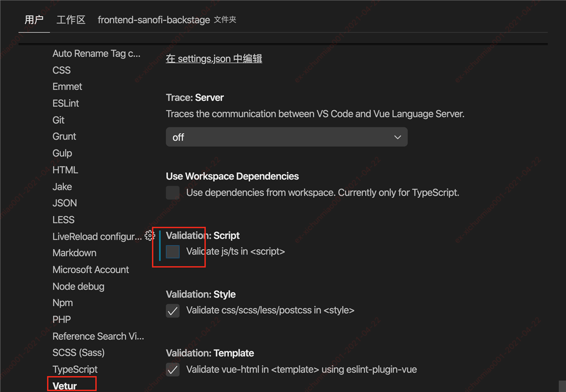566x392 pixels.
Task: Go to Markdown settings section
Action: point(74,252)
